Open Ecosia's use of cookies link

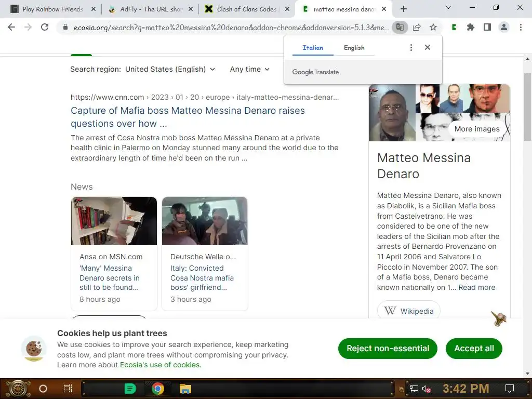click(161, 365)
